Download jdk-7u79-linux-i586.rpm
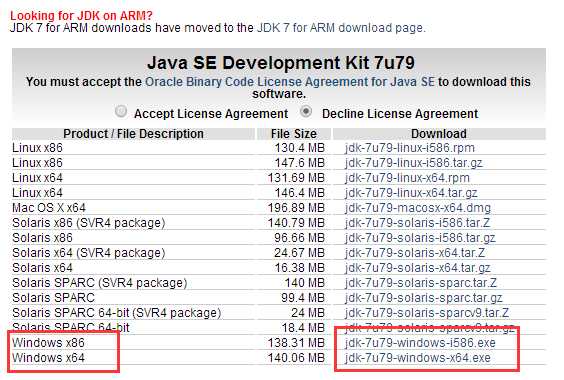 point(410,148)
